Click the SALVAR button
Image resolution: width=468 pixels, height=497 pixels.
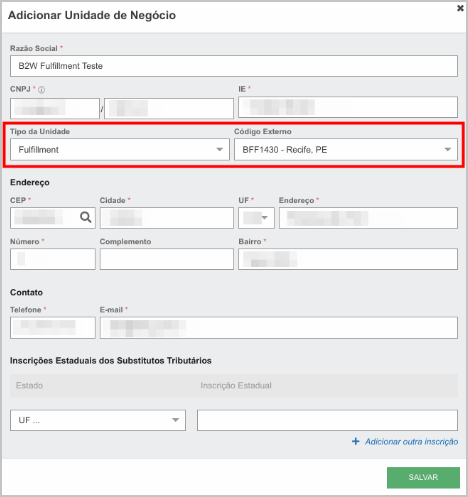tap(423, 477)
